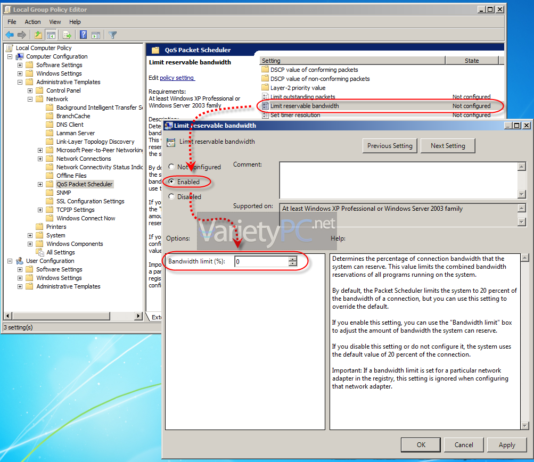Click the Apply button

(x=507, y=445)
